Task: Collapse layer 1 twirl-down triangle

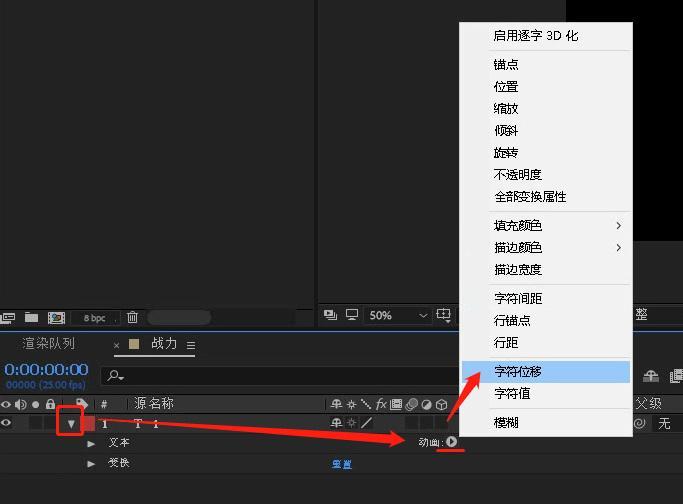Action: pyautogui.click(x=71, y=423)
